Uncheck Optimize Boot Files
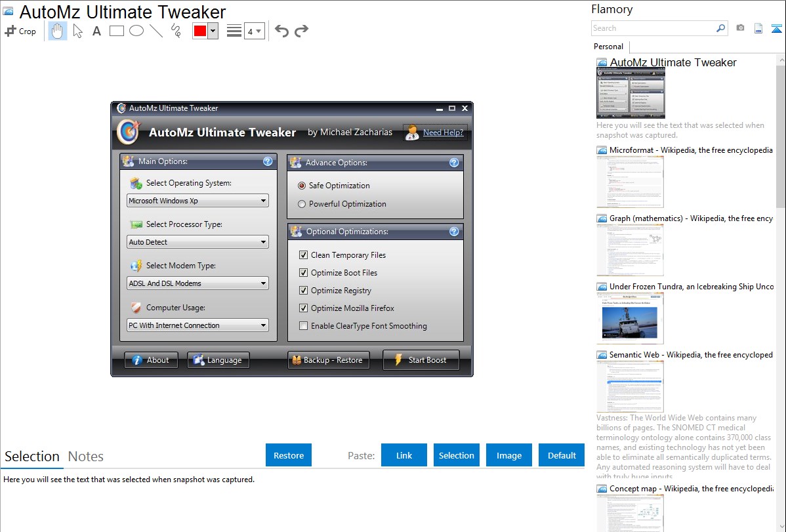The height and width of the screenshot is (532, 786). (x=303, y=272)
